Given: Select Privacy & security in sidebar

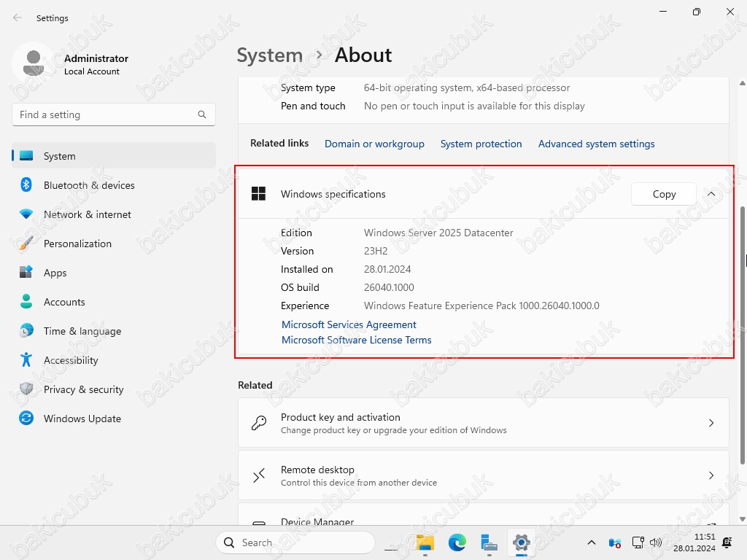Looking at the screenshot, I should pos(114,389).
